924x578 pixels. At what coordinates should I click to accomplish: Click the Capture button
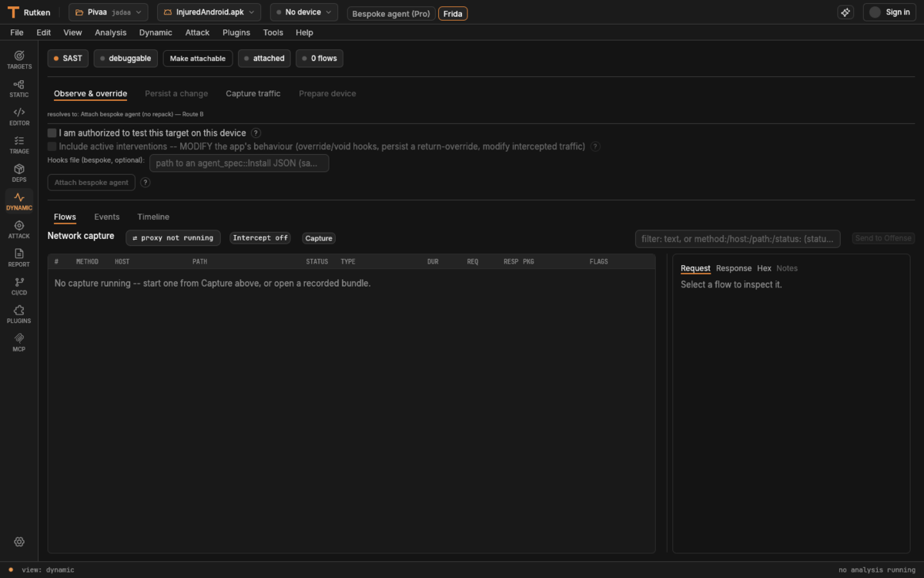coord(319,238)
